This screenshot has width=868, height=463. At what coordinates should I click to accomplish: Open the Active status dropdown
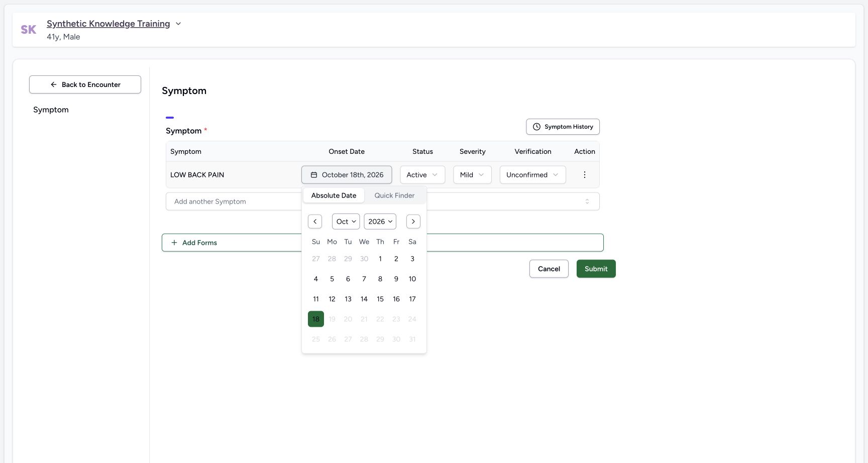coord(422,175)
